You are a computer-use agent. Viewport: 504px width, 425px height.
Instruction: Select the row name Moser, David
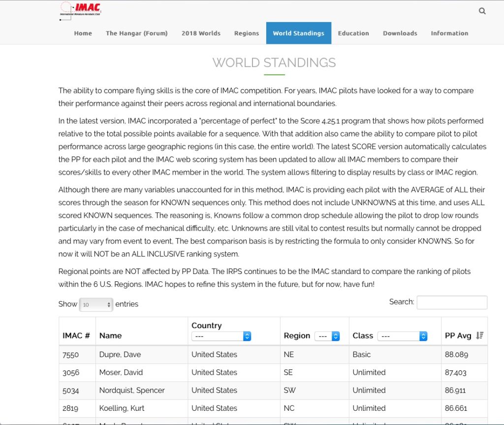(x=121, y=372)
